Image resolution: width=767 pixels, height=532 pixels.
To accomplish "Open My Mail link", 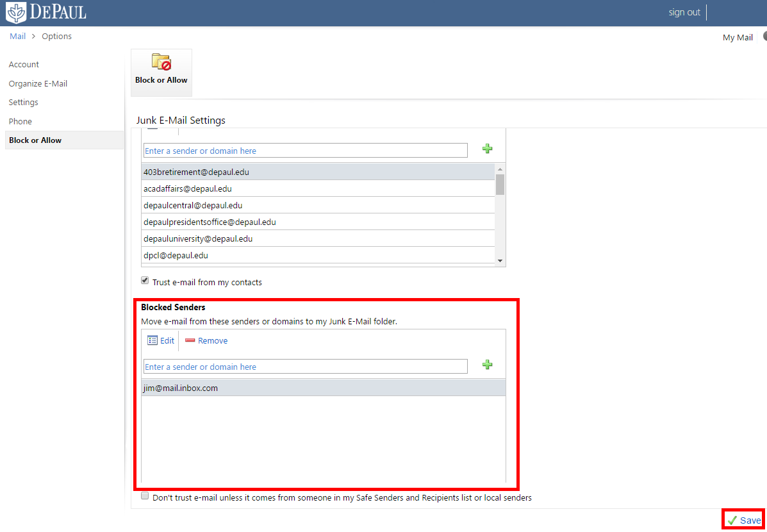I will click(x=738, y=38).
